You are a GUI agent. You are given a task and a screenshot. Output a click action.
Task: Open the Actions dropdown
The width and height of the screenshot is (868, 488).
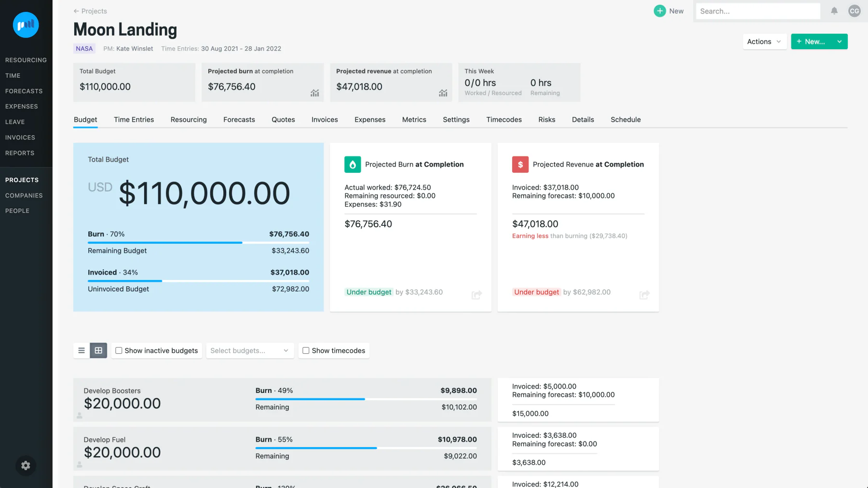pyautogui.click(x=764, y=42)
